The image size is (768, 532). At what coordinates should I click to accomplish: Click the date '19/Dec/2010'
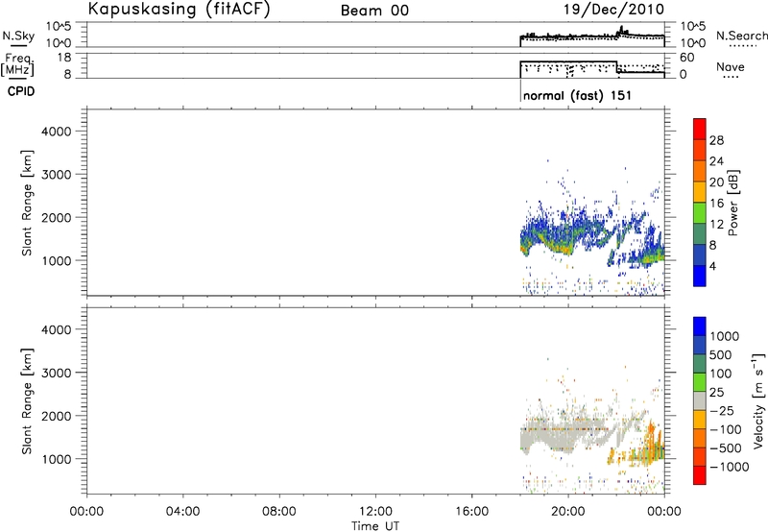pos(613,10)
